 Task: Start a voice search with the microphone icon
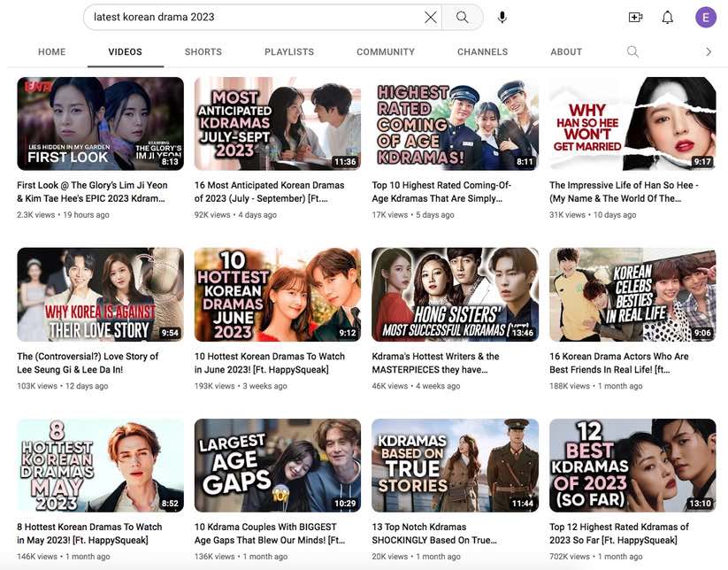[501, 16]
